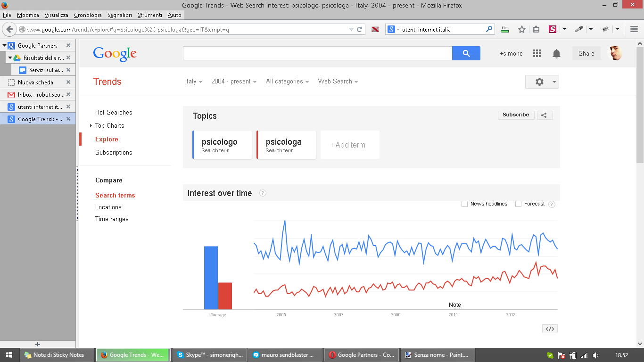Screen dimensions: 644x362
Task: Click the + Add term box
Action: (350, 145)
